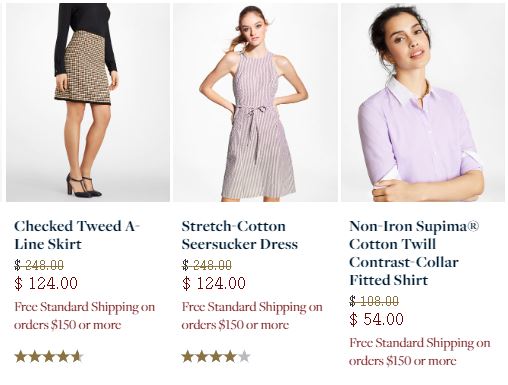Image resolution: width=508 pixels, height=385 pixels.
Task: Click the skirt's $124.00 sale price
Action: pos(46,283)
